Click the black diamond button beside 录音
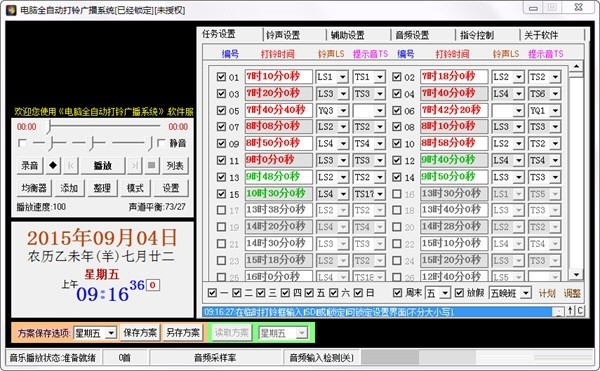600x371 pixels. (53, 166)
